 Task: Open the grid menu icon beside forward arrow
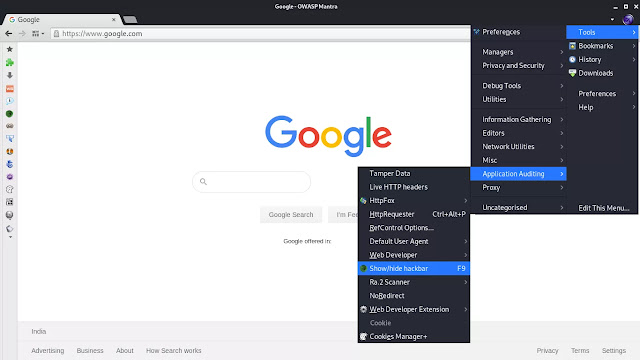38,33
